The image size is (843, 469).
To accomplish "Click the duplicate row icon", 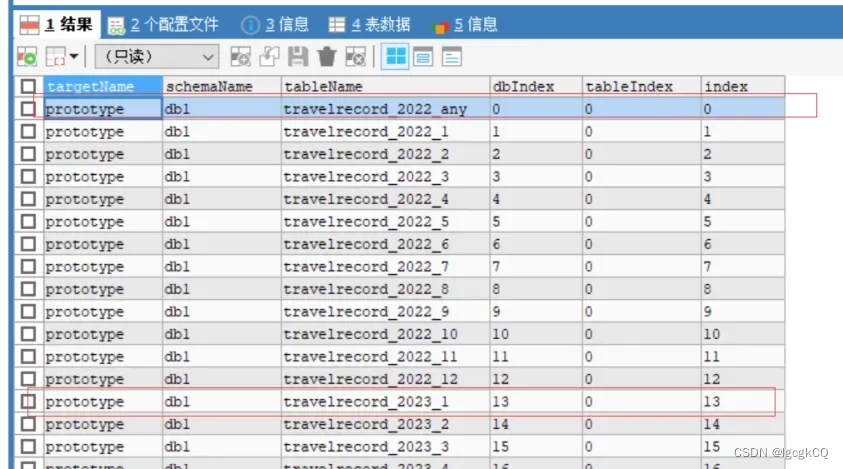I will [x=269, y=56].
